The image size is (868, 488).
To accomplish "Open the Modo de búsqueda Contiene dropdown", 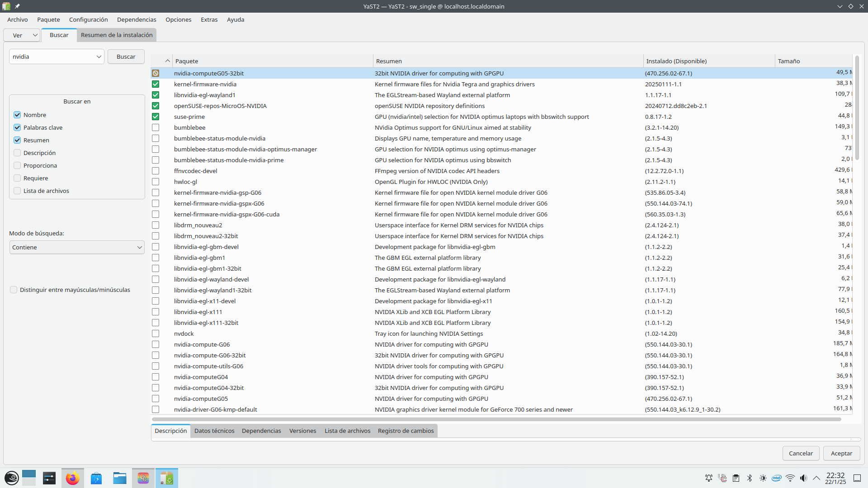I will tap(77, 247).
